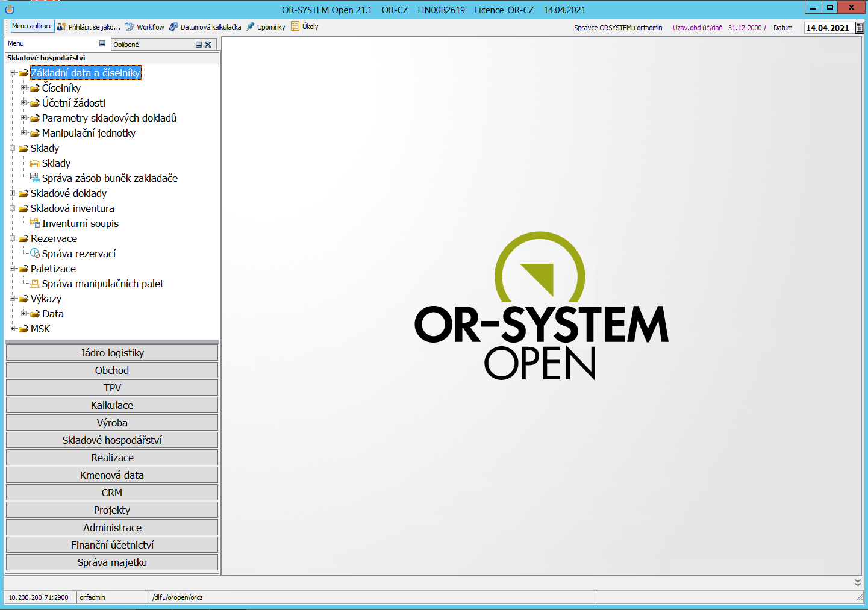Expand the Skladové doklady node

pos(12,193)
